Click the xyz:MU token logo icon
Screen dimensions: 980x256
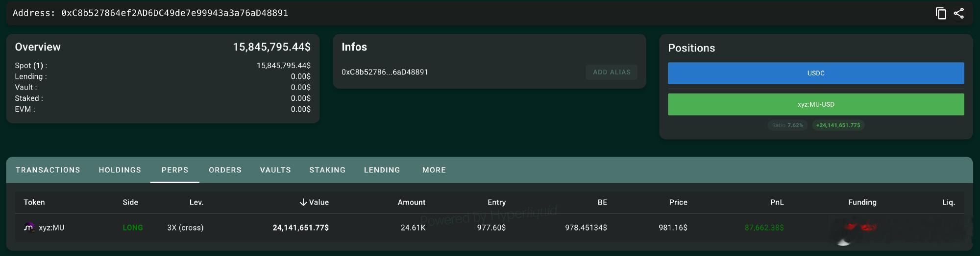pyautogui.click(x=29, y=227)
